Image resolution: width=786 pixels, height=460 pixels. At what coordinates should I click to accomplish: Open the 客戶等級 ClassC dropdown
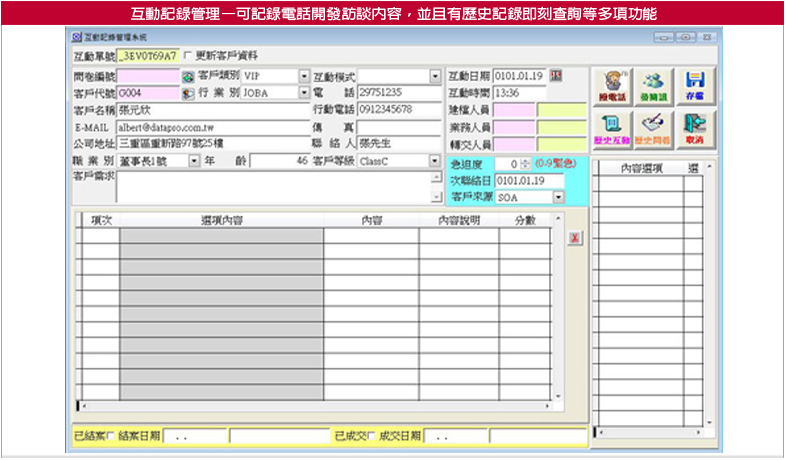point(435,161)
